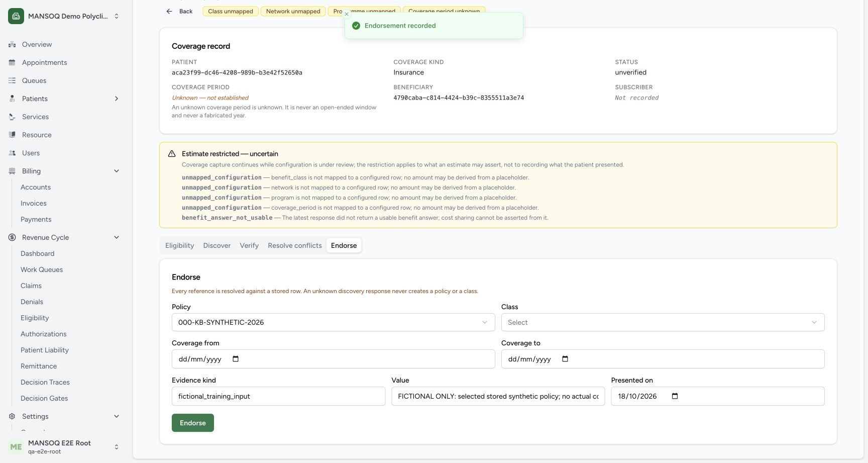This screenshot has width=868, height=463.
Task: Click the Class unmapped badge
Action: (231, 11)
